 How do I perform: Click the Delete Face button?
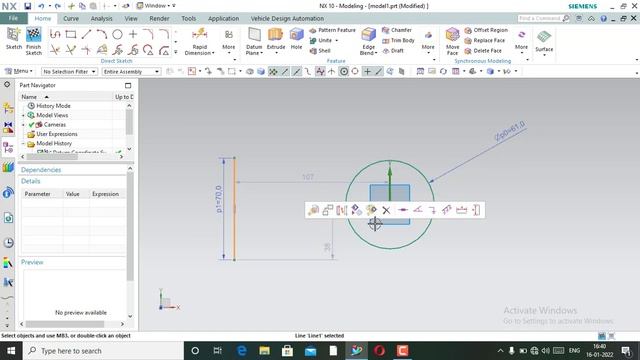483,51
